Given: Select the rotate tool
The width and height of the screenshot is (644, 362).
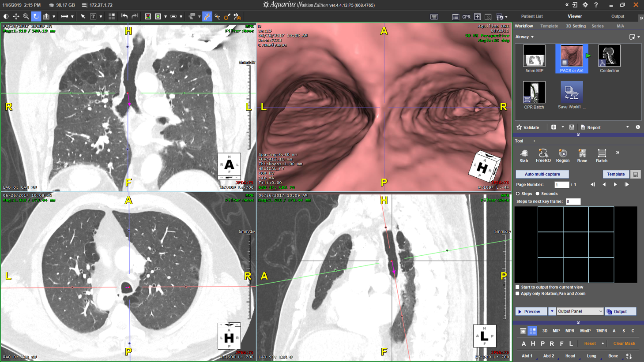Looking at the screenshot, I should (36, 16).
